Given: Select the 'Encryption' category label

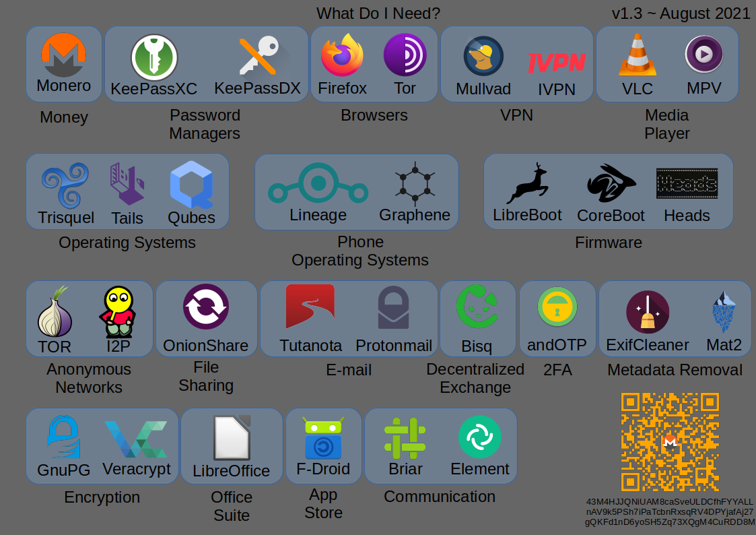Looking at the screenshot, I should [102, 497].
